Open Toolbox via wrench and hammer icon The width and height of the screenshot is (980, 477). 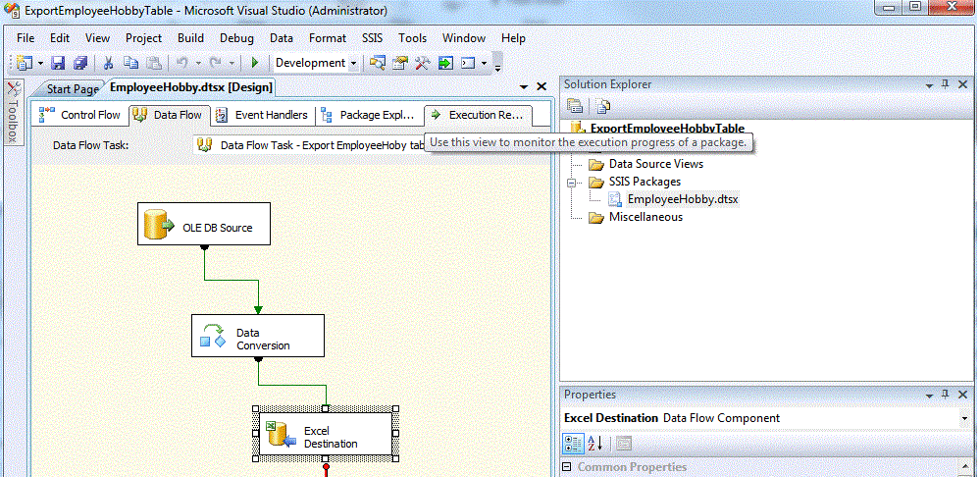[423, 63]
